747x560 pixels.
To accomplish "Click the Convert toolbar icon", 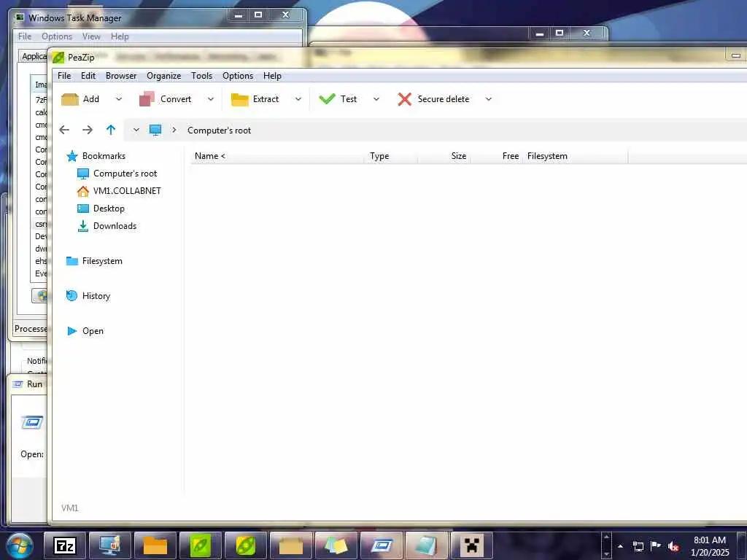I will pos(147,99).
